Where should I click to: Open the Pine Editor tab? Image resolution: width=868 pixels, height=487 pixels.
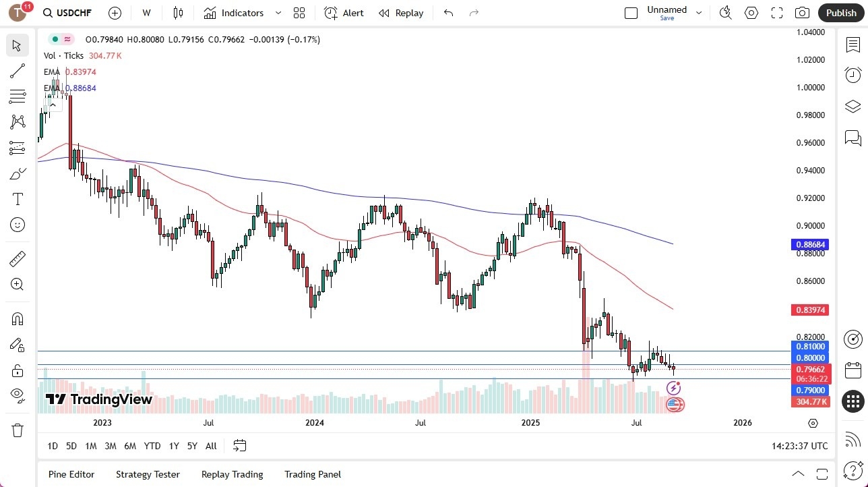pyautogui.click(x=71, y=474)
